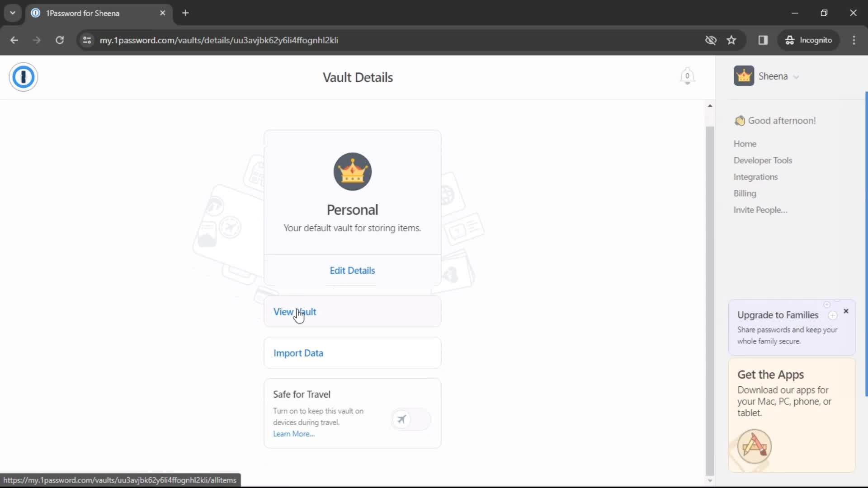
Task: Click the Edit Details button
Action: (x=352, y=271)
